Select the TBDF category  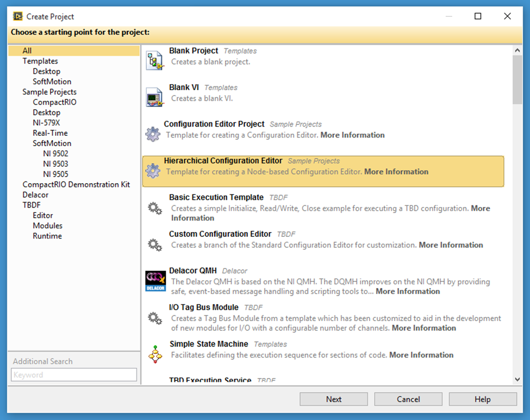32,205
